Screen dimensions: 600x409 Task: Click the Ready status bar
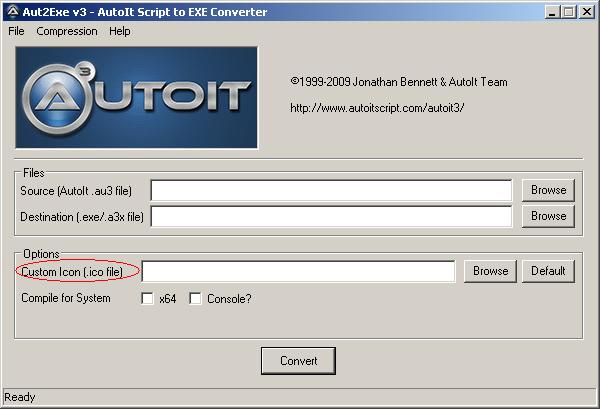click(x=300, y=398)
